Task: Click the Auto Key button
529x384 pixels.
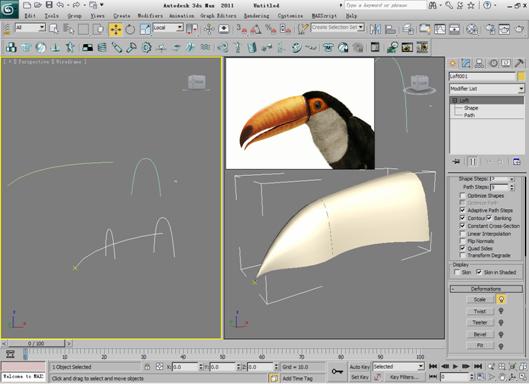Action: (x=360, y=367)
